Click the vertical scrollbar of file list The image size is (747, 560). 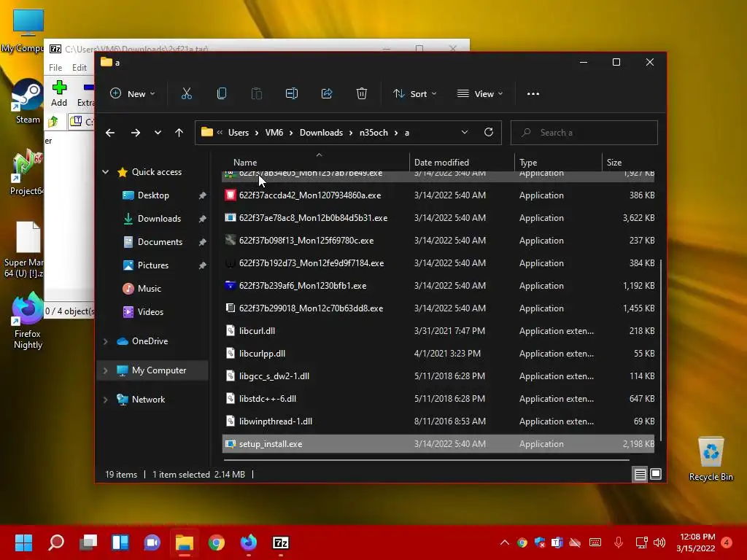point(660,351)
